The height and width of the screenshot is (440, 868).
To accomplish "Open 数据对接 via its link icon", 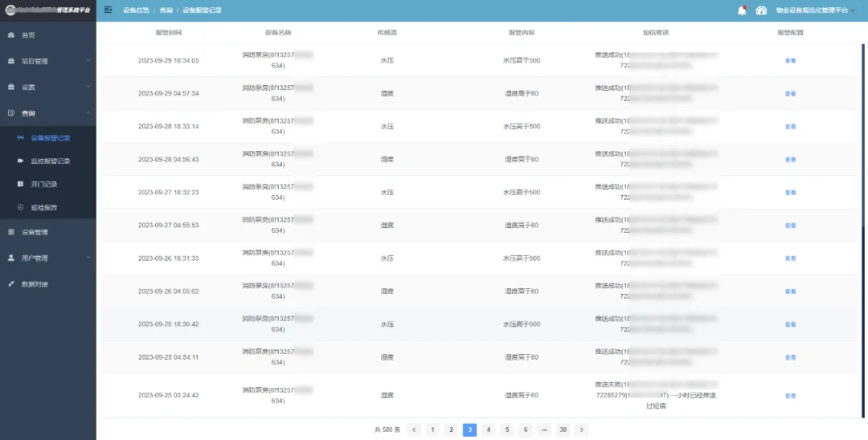I will point(11,284).
